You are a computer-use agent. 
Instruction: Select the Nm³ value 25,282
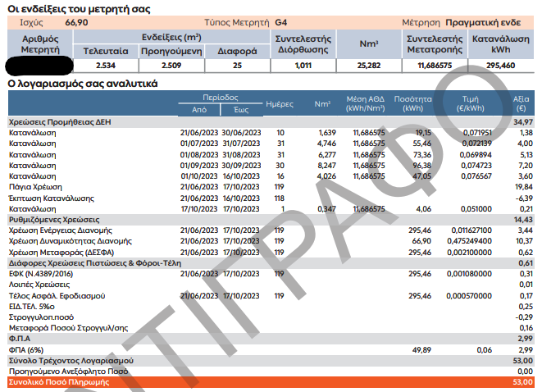point(369,66)
